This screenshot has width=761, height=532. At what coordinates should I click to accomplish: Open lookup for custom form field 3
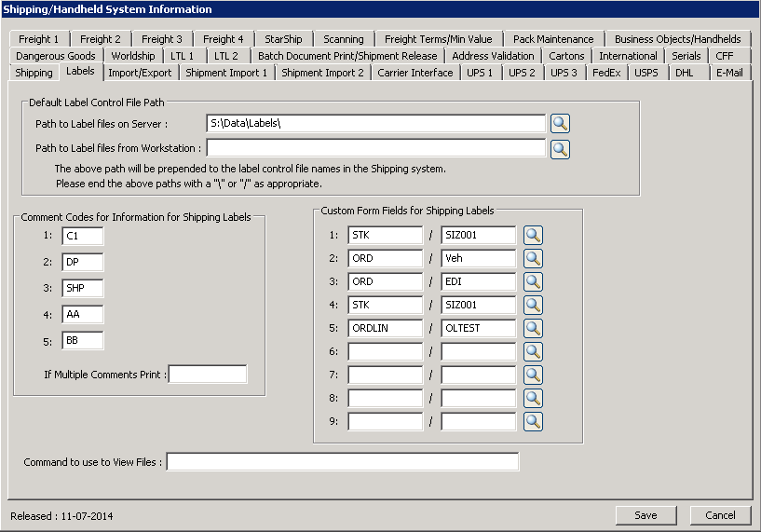coord(533,282)
